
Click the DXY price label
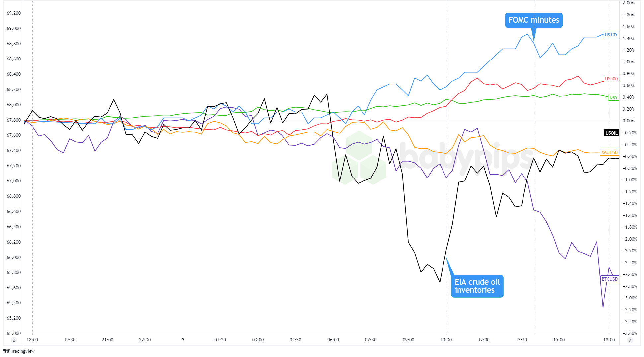coord(613,97)
